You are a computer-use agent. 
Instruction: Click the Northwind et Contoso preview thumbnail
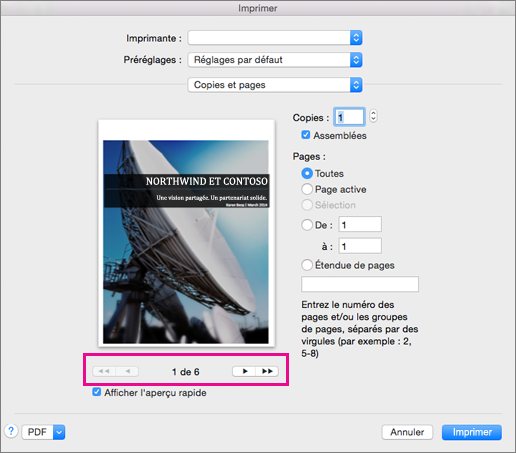click(x=186, y=233)
